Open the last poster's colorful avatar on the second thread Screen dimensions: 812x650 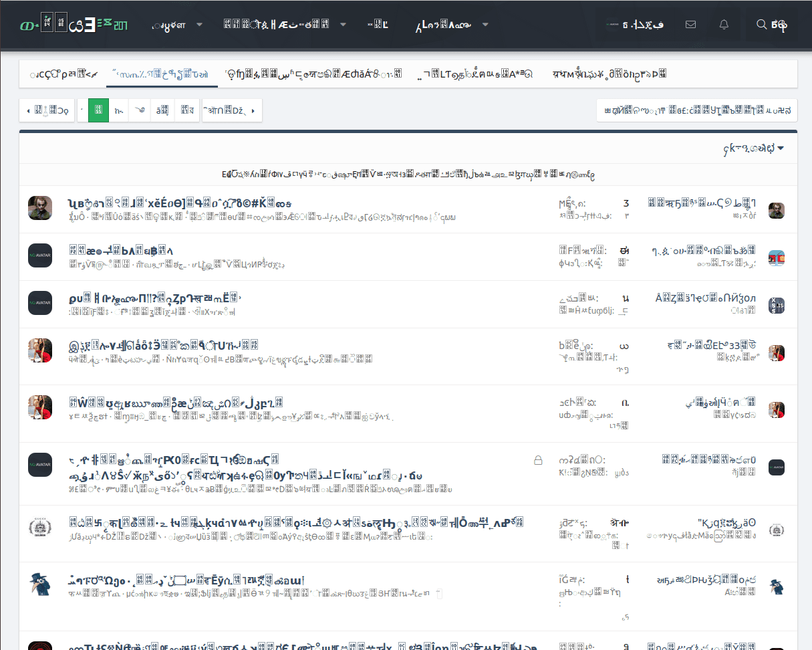(777, 258)
